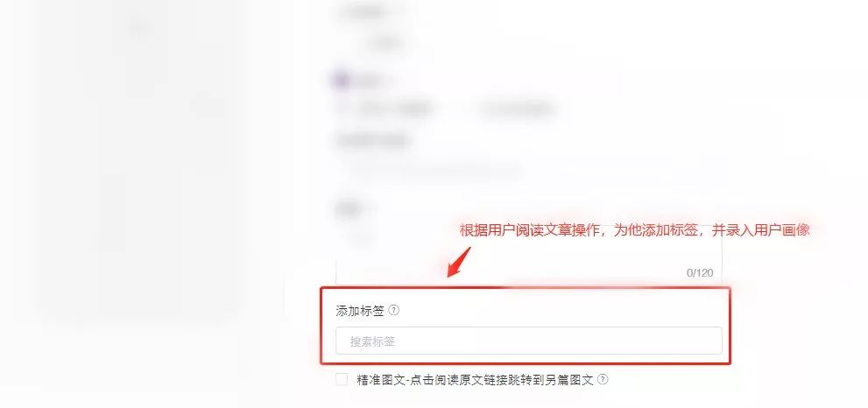This screenshot has width=868, height=408.
Task: Toggle the blurred purple checked checkbox
Action: [x=342, y=81]
